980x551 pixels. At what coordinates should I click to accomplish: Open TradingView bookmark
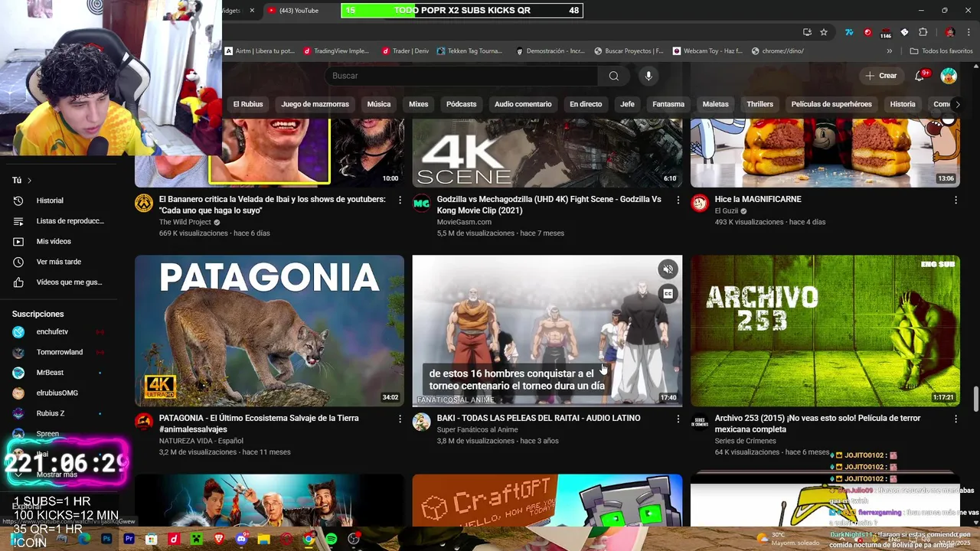point(336,51)
